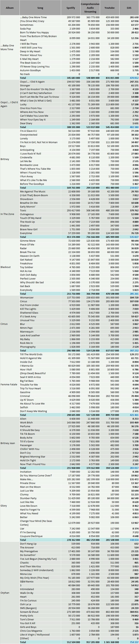139x644 pixels.
Task: Click 'Why Should I Be Sad' cell
Action: tap(40, 283)
